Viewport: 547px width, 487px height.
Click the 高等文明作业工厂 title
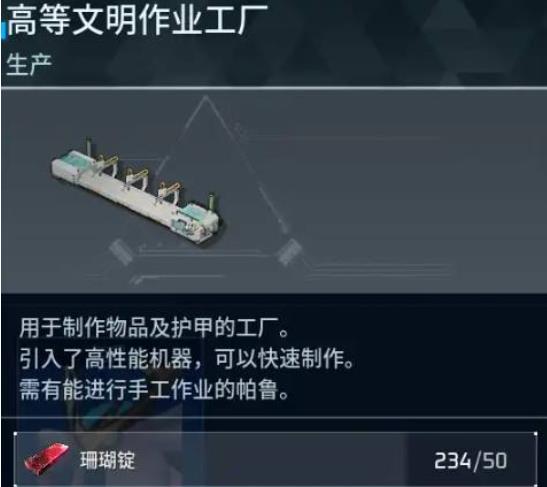pos(138,20)
